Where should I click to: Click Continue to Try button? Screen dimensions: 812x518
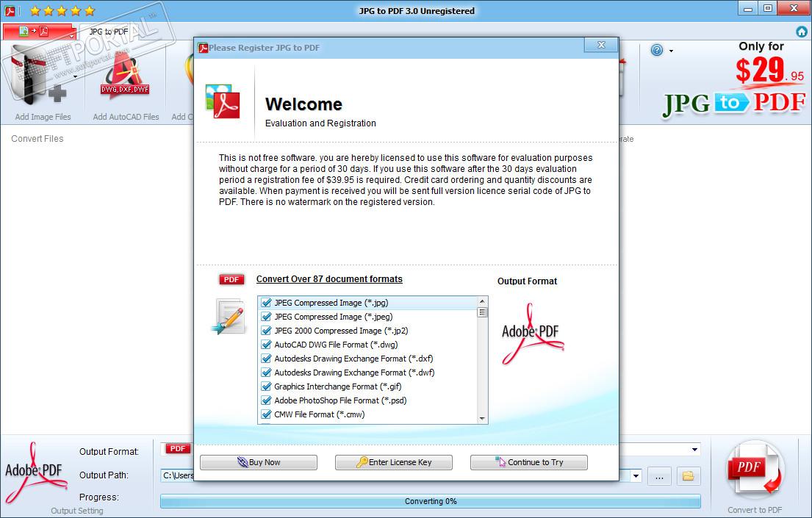click(x=529, y=462)
